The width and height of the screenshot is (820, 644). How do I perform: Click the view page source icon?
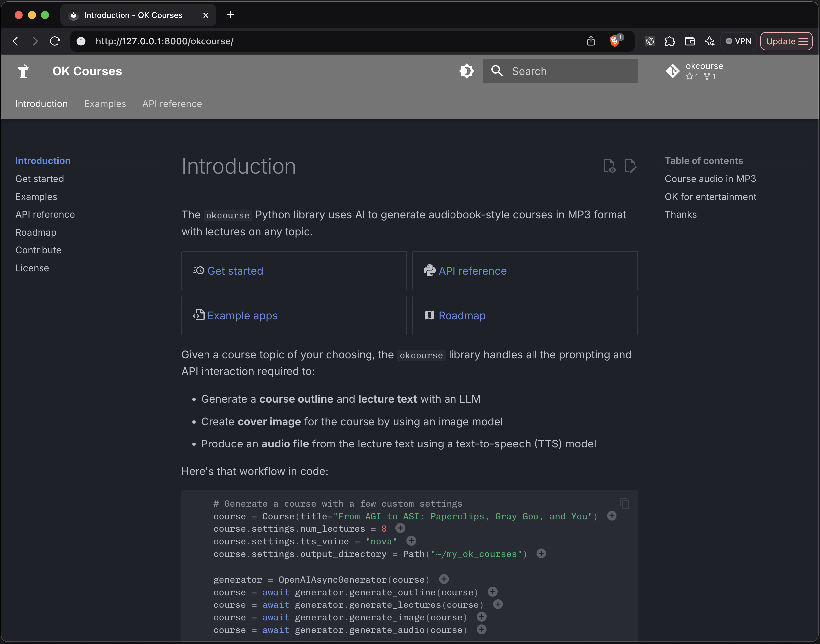click(609, 166)
